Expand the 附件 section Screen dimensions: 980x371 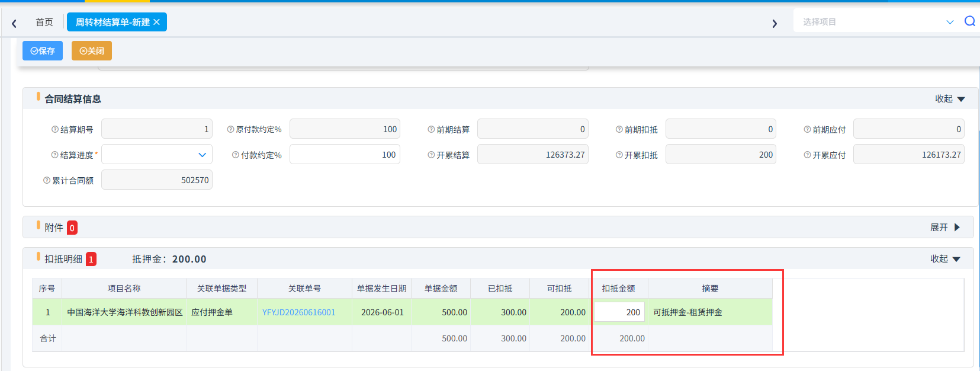[x=945, y=228]
